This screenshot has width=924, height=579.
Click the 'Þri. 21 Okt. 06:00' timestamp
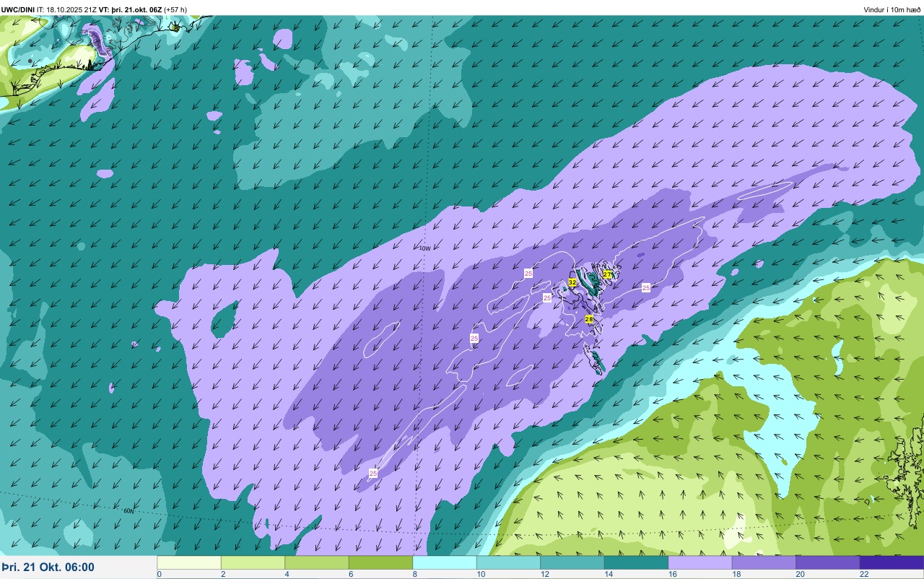(x=48, y=567)
